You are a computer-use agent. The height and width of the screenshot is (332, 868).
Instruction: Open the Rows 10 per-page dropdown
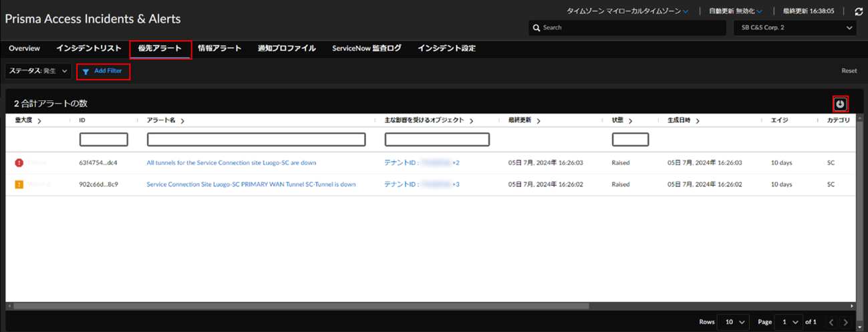[x=733, y=322]
